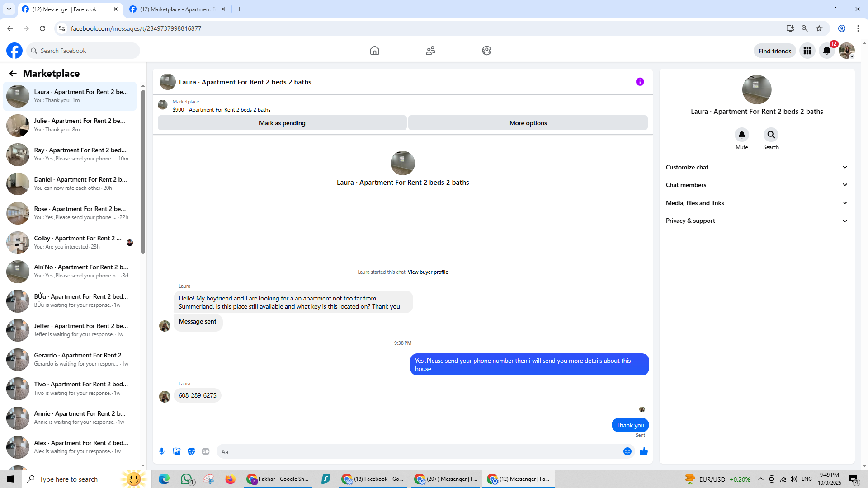
Task: Open Daniel's apartment conversation
Action: 70,184
